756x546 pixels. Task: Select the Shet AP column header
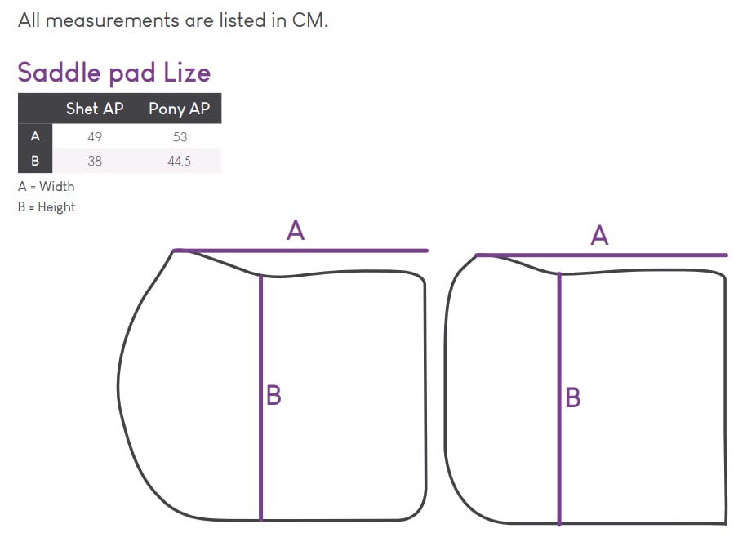tap(95, 109)
